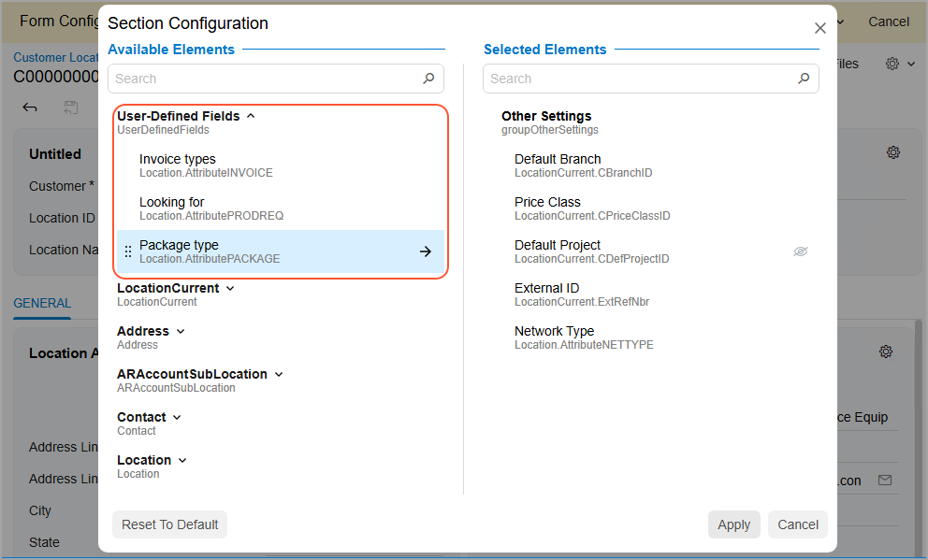Screen dimensions: 928x560
Task: Expand the LocationCurrent group
Action: coord(230,288)
